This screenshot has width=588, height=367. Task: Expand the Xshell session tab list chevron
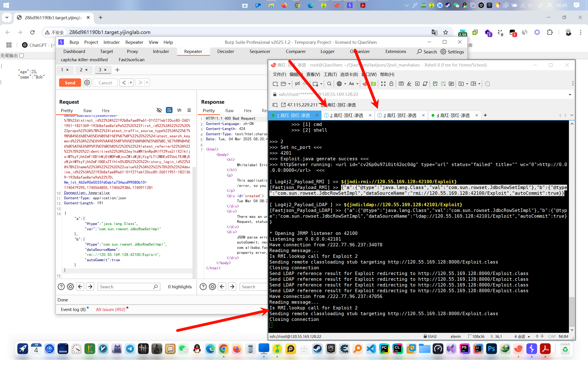click(x=571, y=115)
